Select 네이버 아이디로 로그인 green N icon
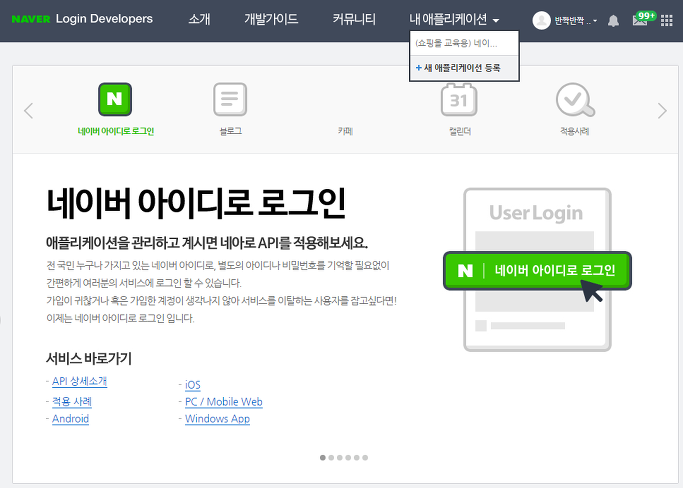Screen dimensions: 683x488 coord(115,99)
